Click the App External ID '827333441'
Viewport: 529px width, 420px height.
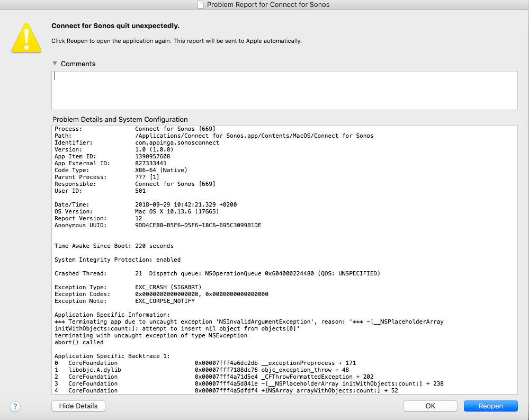[x=151, y=163]
